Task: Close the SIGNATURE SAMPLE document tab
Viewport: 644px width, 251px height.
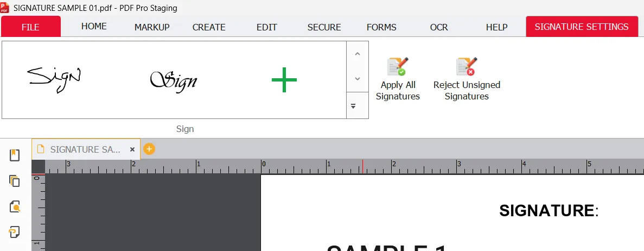Action: 132,150
